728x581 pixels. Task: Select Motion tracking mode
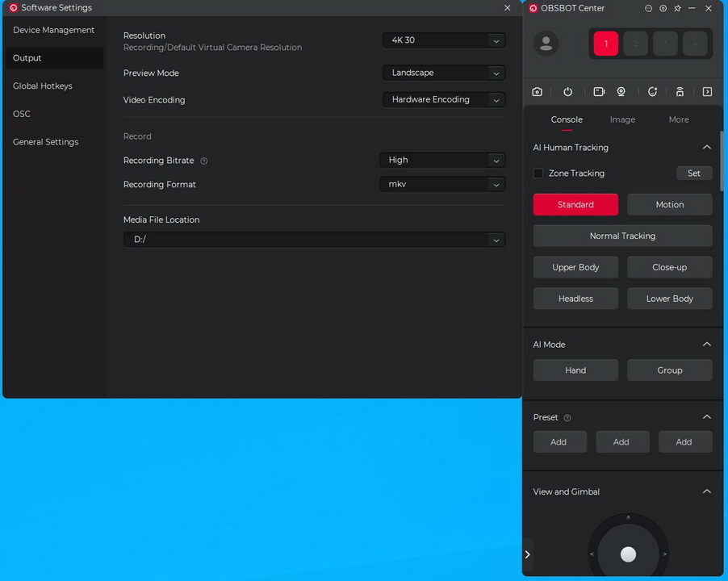pos(670,205)
